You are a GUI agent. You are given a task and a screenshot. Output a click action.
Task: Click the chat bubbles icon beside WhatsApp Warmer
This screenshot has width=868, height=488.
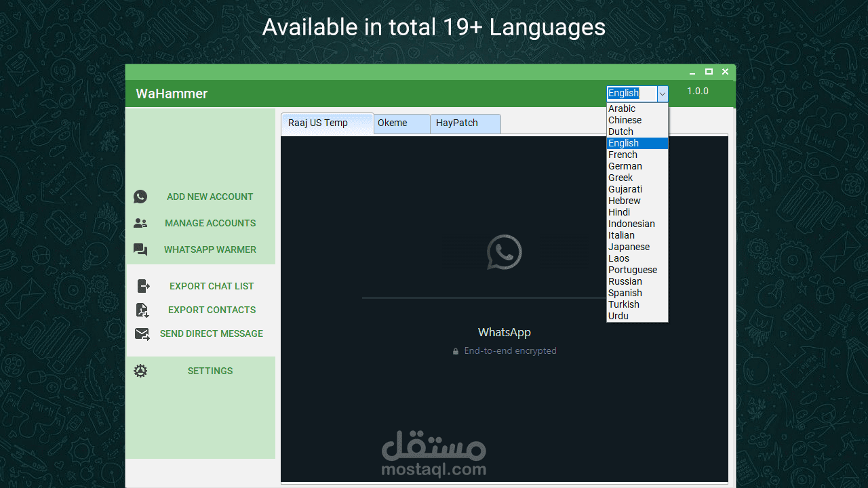click(x=140, y=249)
